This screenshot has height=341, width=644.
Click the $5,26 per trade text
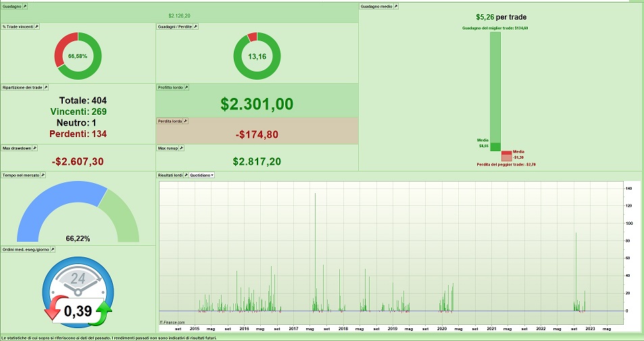(501, 18)
